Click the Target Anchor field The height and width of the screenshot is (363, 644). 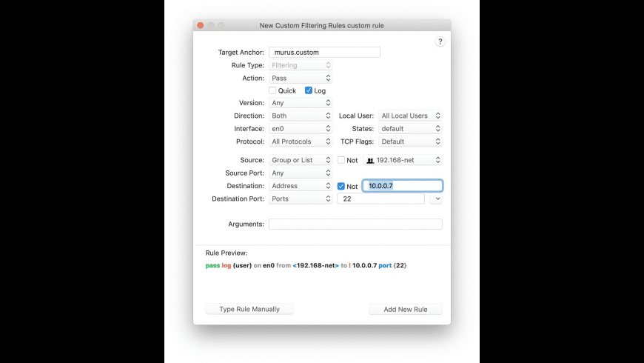324,52
